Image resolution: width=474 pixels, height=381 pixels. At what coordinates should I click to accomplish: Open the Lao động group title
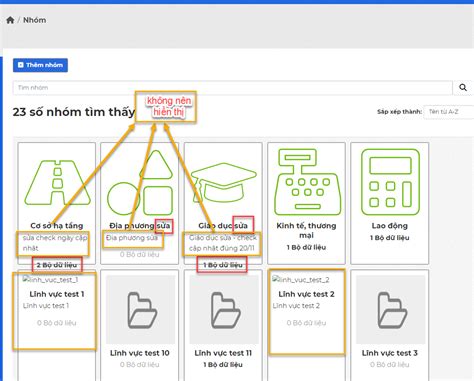[x=390, y=226]
